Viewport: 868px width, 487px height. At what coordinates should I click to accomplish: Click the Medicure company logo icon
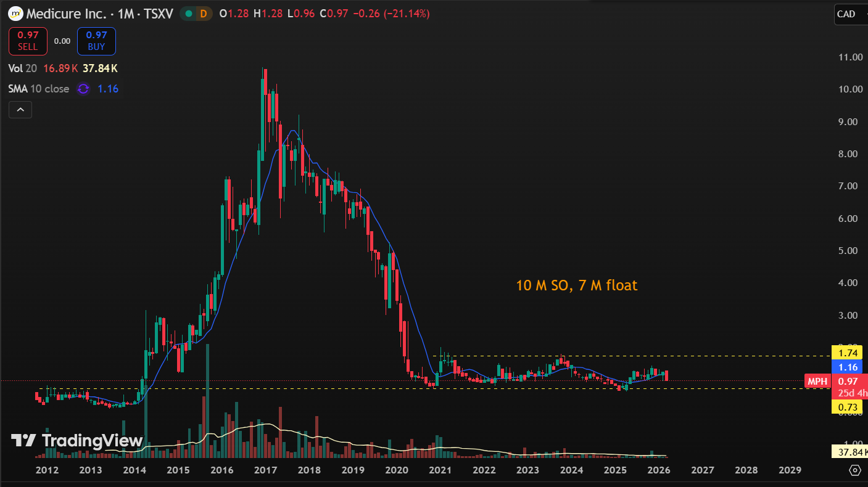(x=15, y=14)
